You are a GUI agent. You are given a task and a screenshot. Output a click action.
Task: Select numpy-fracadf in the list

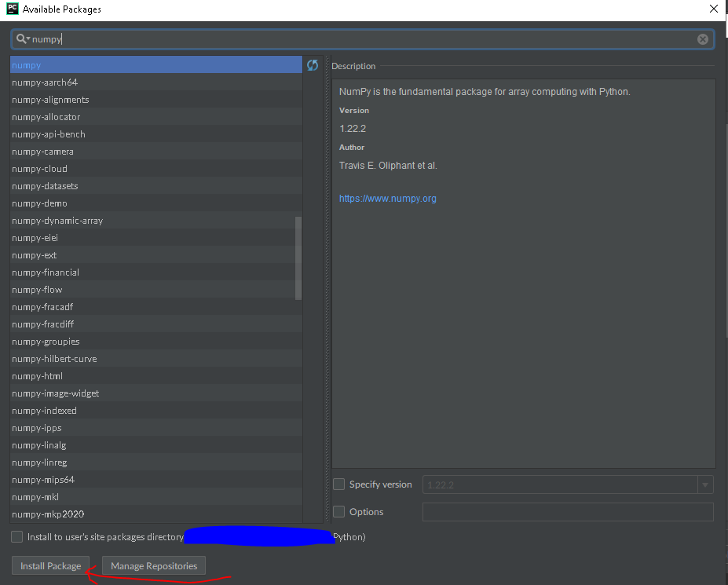[156, 307]
